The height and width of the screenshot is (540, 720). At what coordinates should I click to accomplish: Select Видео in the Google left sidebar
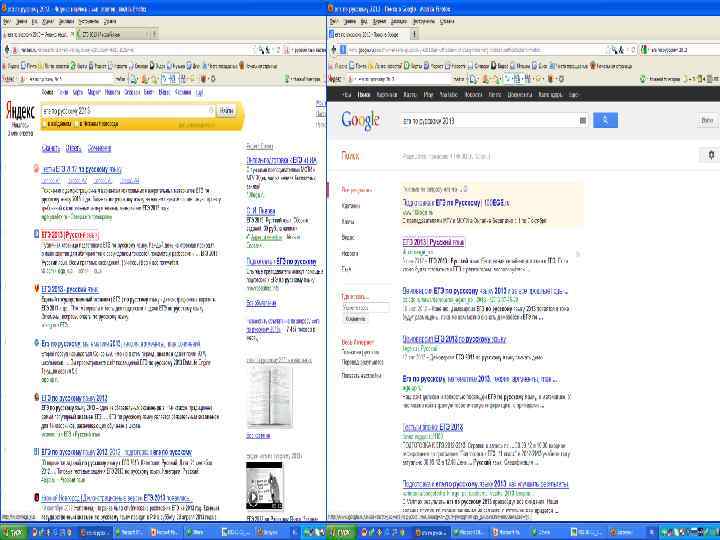point(348,237)
